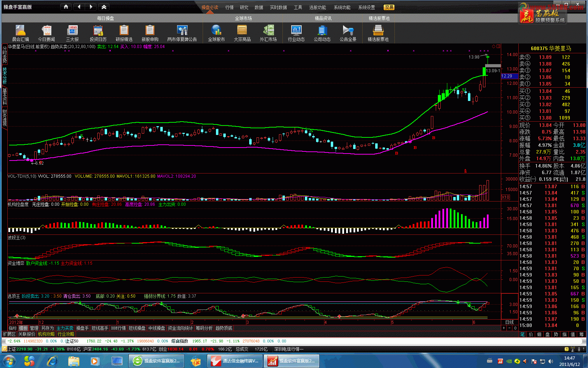Viewport: 588px width, 368px height.
Task: Click the back arrow in title bar
Action: pos(79,7)
